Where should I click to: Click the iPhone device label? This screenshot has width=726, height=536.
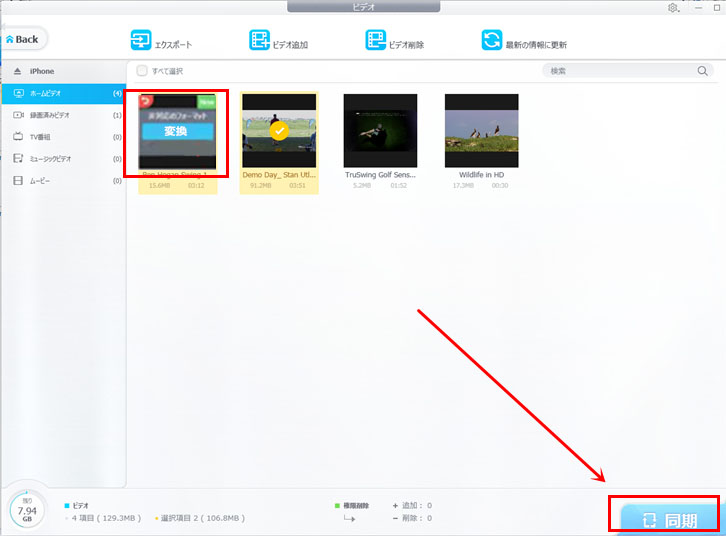42,71
